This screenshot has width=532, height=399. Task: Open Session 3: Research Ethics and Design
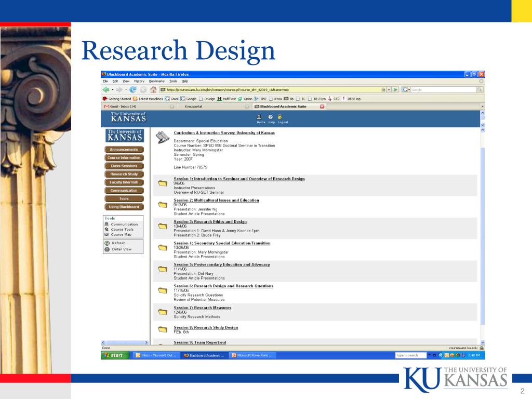click(x=210, y=221)
